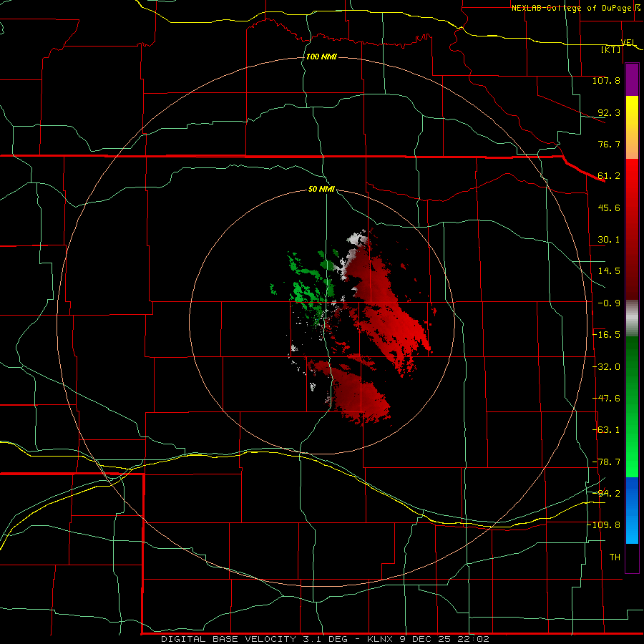644x644 pixels.
Task: Click the -32.0 velocity scale value
Action: click(x=606, y=367)
